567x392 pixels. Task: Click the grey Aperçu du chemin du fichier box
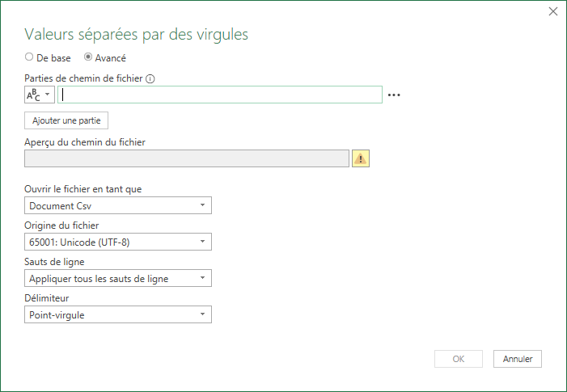click(187, 158)
